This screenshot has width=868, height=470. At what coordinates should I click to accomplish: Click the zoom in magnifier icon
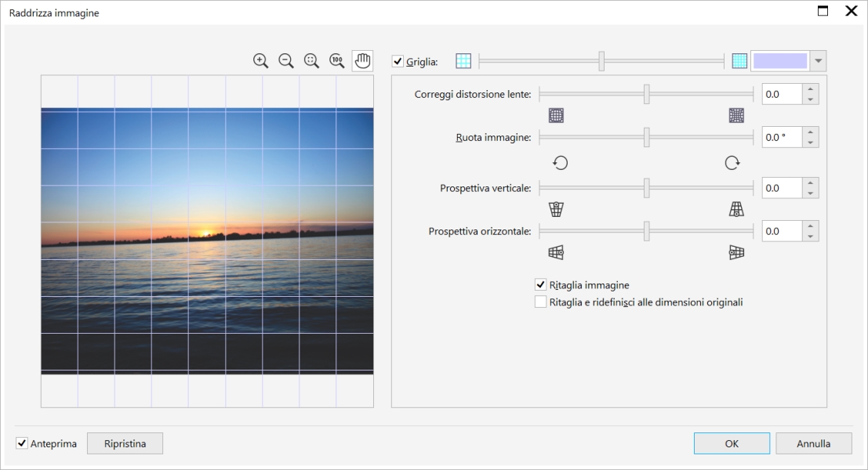260,60
